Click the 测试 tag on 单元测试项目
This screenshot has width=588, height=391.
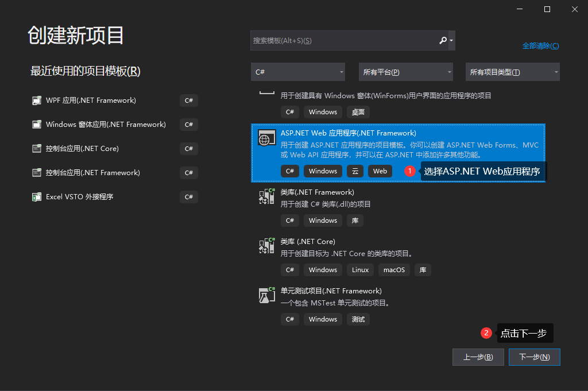click(358, 319)
